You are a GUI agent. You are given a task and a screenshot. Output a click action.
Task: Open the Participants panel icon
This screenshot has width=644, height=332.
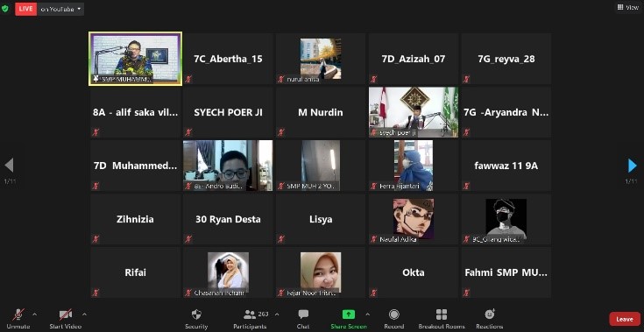click(250, 314)
